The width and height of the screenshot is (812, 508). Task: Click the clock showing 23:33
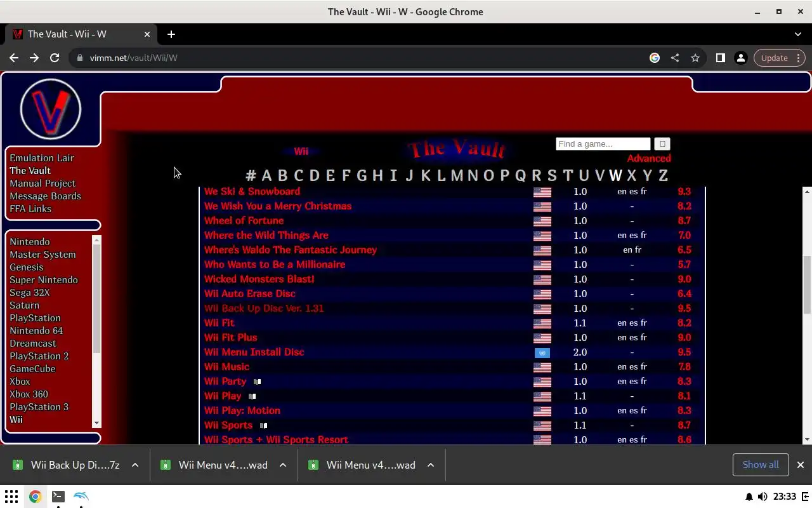pyautogui.click(x=785, y=497)
